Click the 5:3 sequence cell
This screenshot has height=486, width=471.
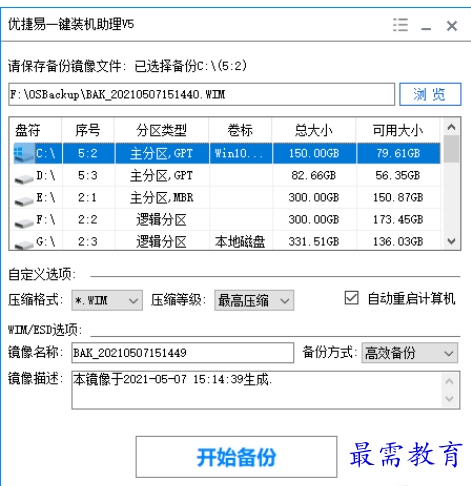point(88,175)
